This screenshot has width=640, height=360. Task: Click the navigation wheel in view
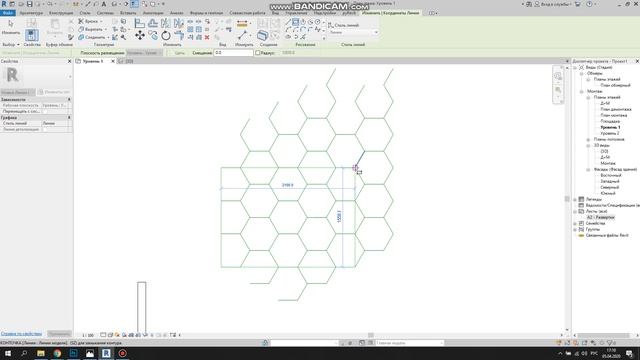coord(558,76)
